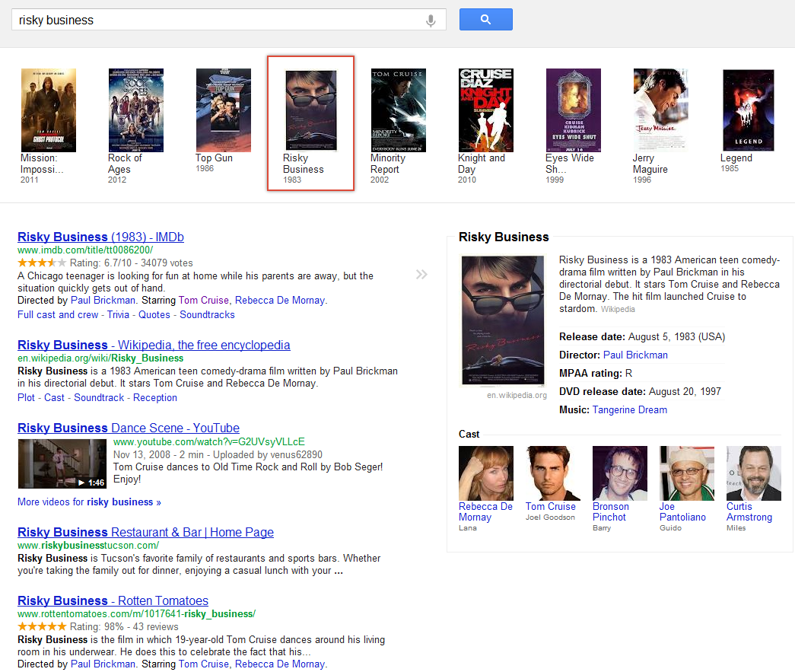Screen dimensions: 795x672
Task: Open 'More videos for risky business' link
Action: click(89, 502)
